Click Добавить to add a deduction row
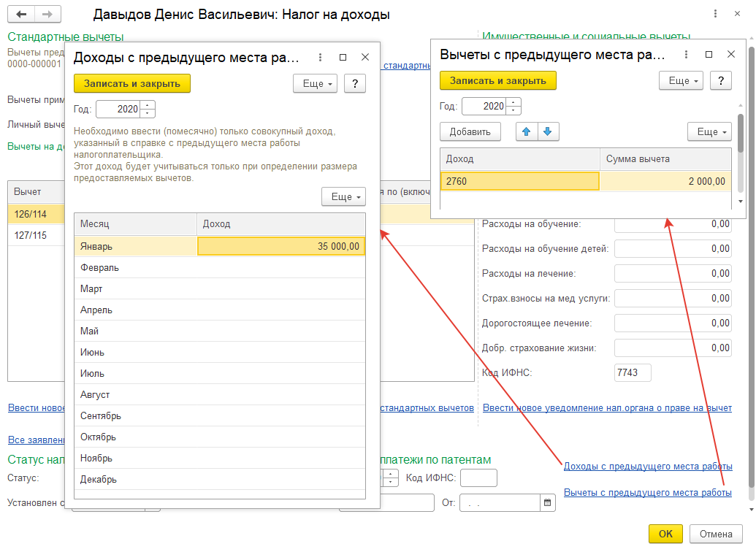This screenshot has height=552, width=756. (x=470, y=131)
